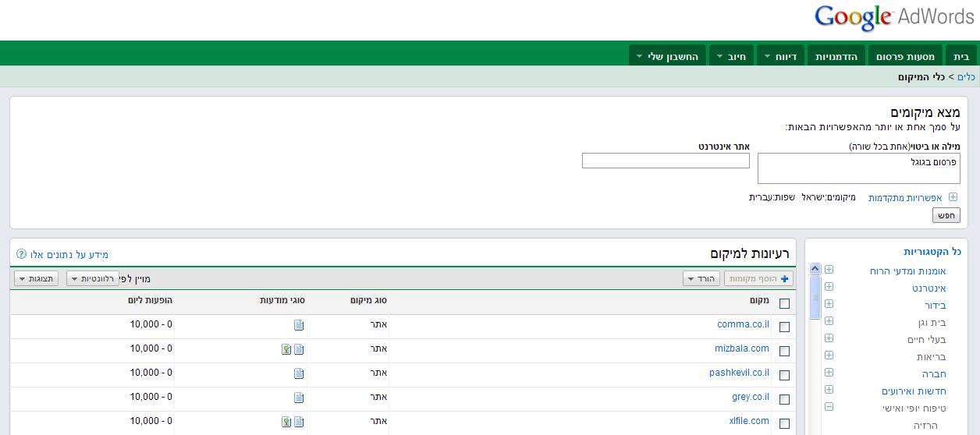Expand the בריאות category node
Viewport: 980px width, 435px height.
(x=829, y=355)
